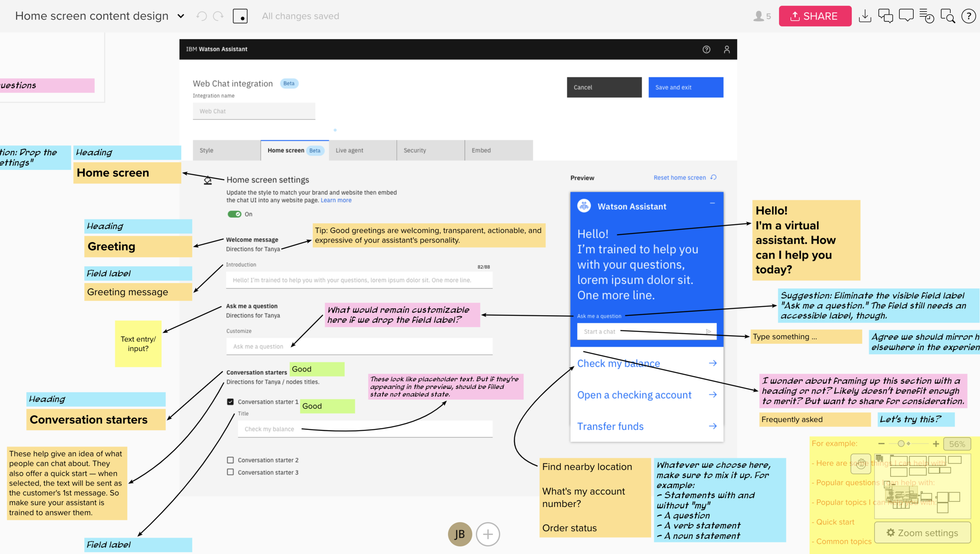Click the undo arrow icon

201,16
